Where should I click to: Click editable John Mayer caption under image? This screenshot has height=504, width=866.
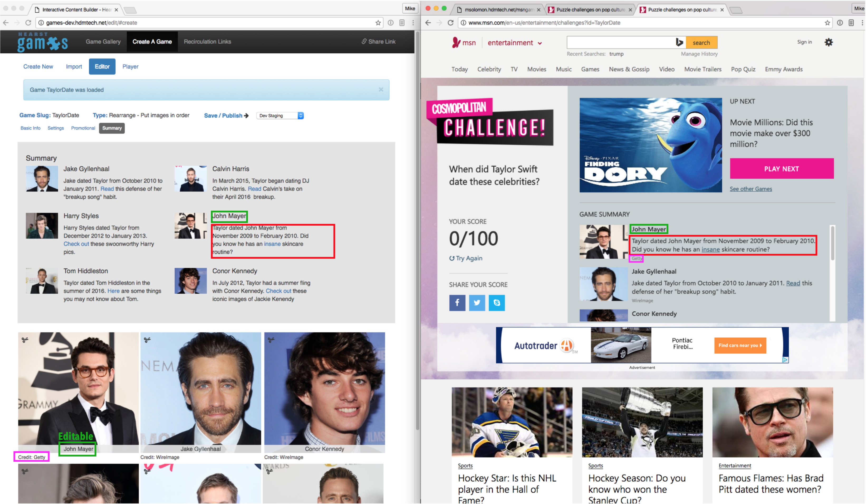coord(78,449)
